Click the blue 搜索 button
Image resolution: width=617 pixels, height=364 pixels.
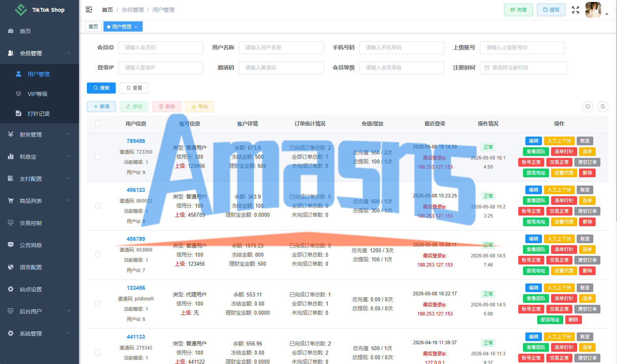(x=101, y=88)
